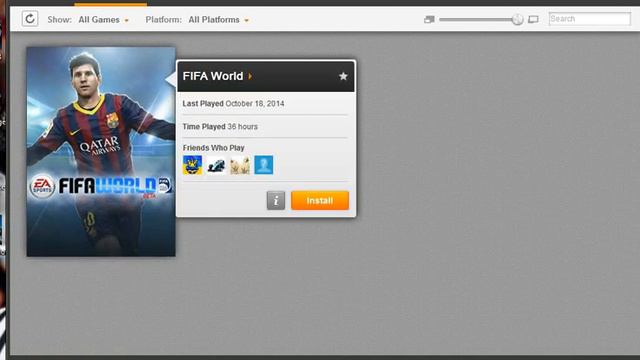Viewport: 640px width, 360px height.
Task: Open FIFA World title details arrow
Action: tap(250, 76)
